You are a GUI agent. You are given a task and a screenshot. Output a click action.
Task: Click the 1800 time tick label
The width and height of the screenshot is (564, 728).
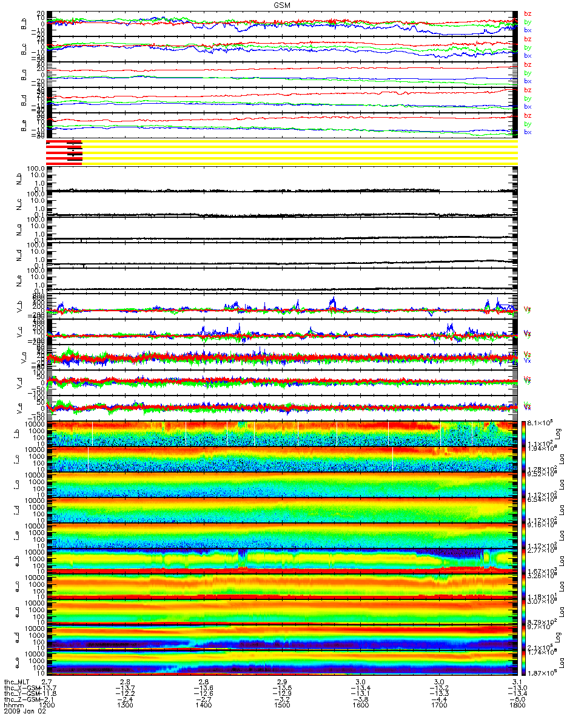pyautogui.click(x=517, y=704)
